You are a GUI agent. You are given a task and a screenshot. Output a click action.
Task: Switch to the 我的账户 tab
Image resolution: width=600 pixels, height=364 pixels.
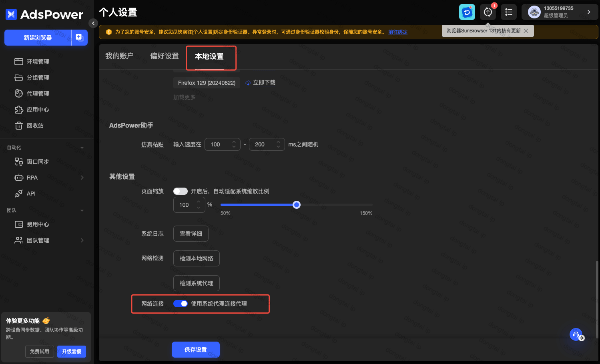(x=119, y=56)
